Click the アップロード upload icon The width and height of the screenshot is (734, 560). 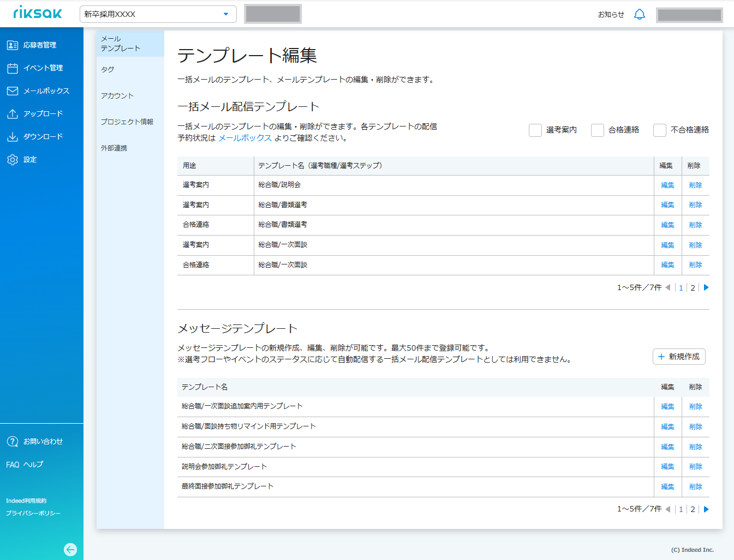pyautogui.click(x=13, y=114)
